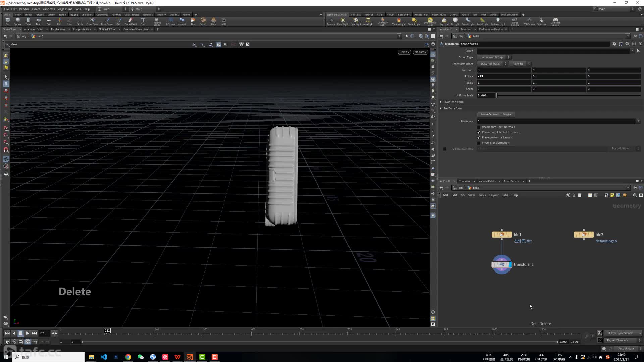Click the file1 node icon
Viewport: 644px width, 362px height.
click(x=502, y=235)
